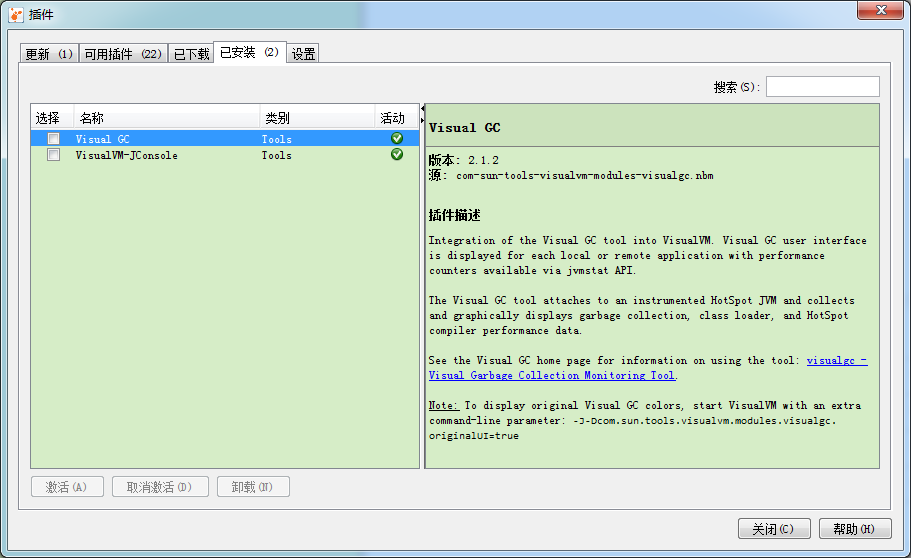Screen dimensions: 911x558
Task: Open the 已下载 tab
Action: pyautogui.click(x=191, y=53)
